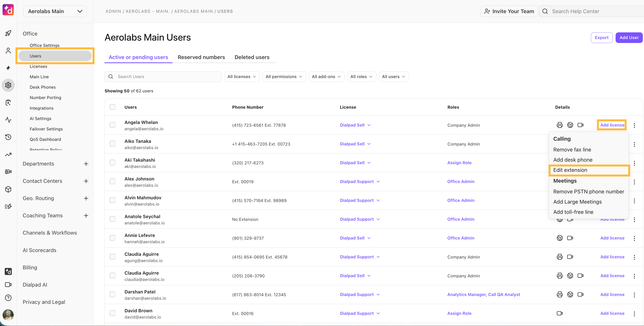Open three-dot menu for Darshan Patel
This screenshot has height=326, width=644.
634,295
